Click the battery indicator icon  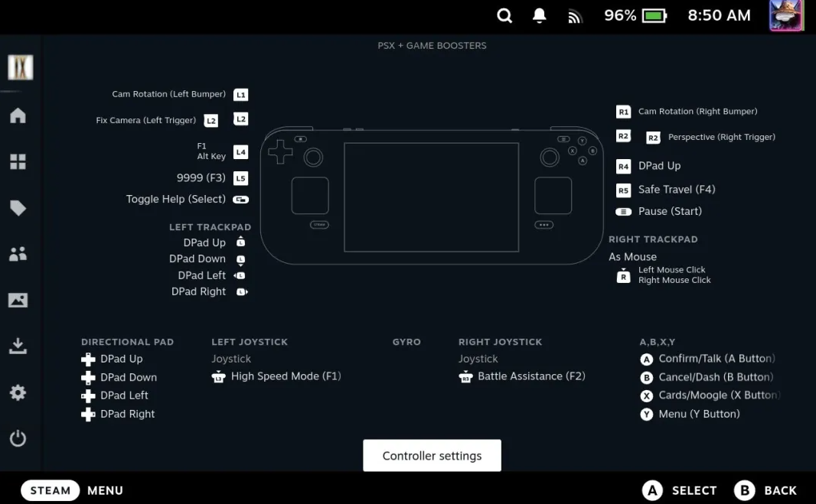point(654,15)
